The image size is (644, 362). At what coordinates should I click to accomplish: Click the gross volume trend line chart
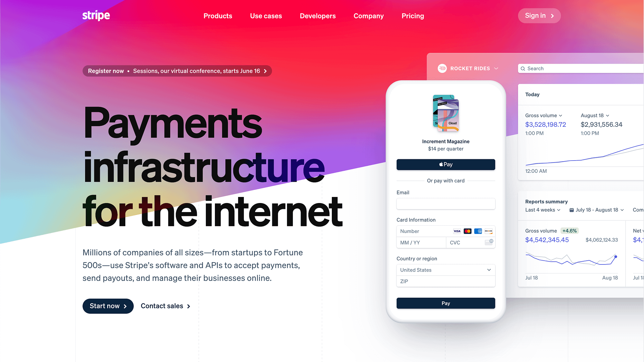571,261
